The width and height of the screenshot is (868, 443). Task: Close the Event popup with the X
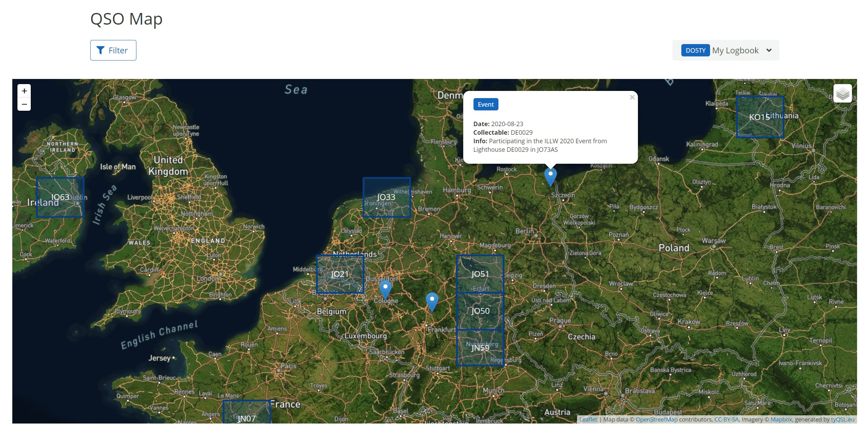632,97
